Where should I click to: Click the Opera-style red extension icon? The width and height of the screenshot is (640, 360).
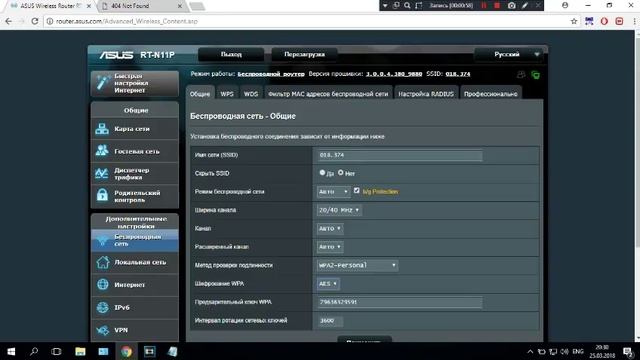click(x=604, y=21)
